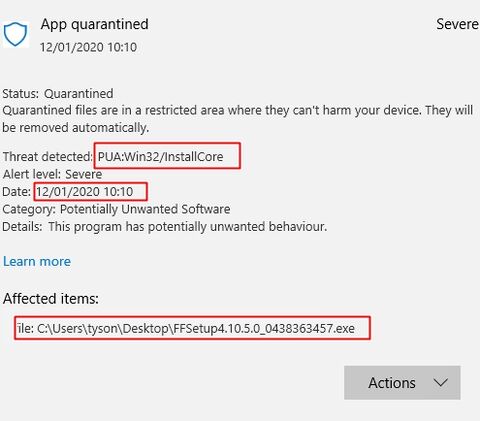Viewport: 480px width, 421px height.
Task: Click the header timestamp under App quarantined
Action: coord(88,47)
